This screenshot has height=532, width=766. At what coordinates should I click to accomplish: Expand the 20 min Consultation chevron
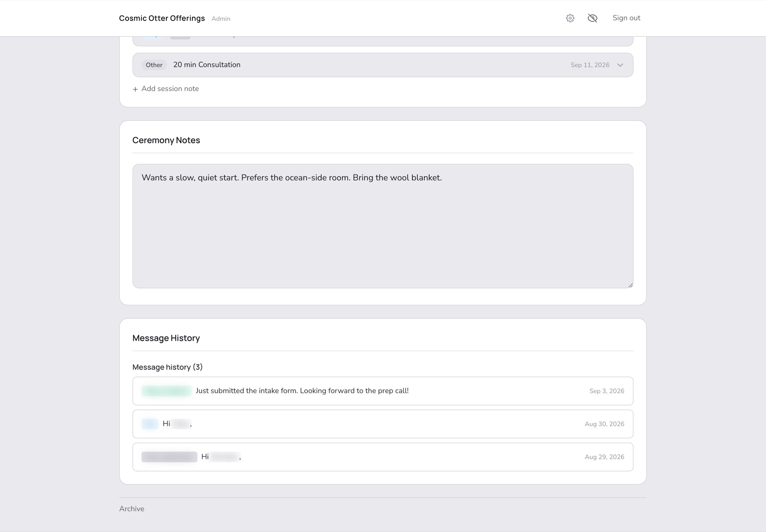click(620, 65)
